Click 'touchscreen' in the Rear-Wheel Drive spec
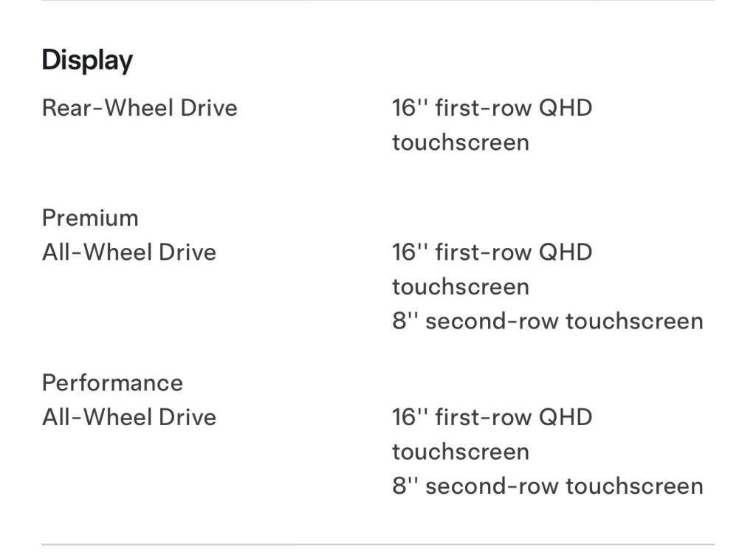 click(461, 142)
